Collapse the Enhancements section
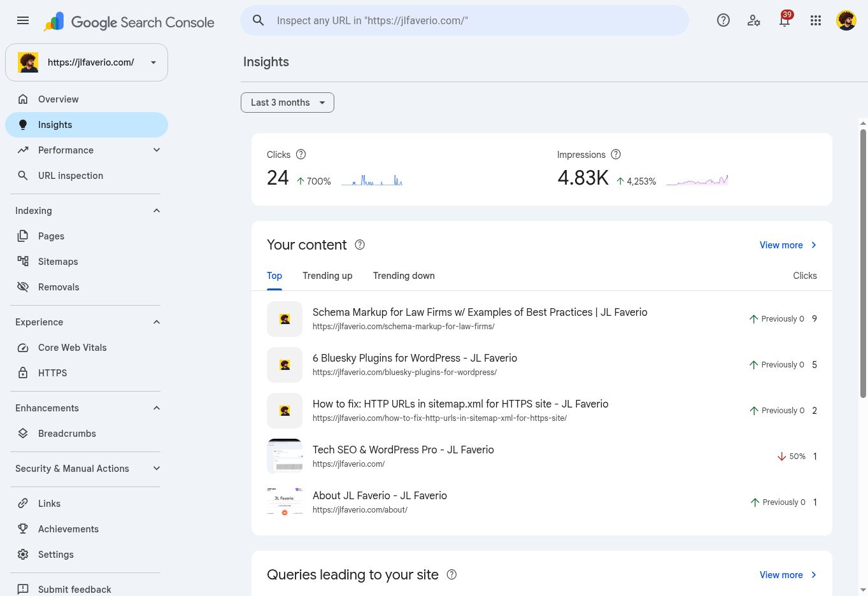The height and width of the screenshot is (596, 868). pyautogui.click(x=157, y=408)
